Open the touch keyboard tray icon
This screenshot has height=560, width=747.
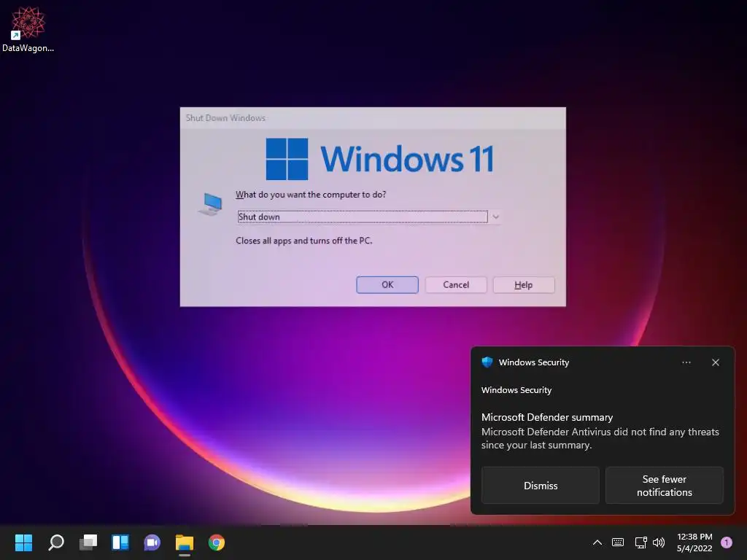coord(618,542)
